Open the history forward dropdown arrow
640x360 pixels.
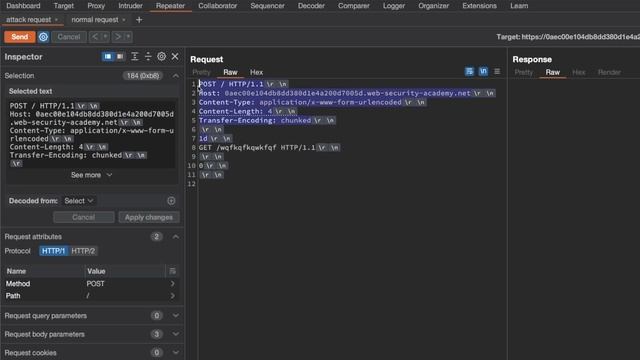(x=128, y=37)
